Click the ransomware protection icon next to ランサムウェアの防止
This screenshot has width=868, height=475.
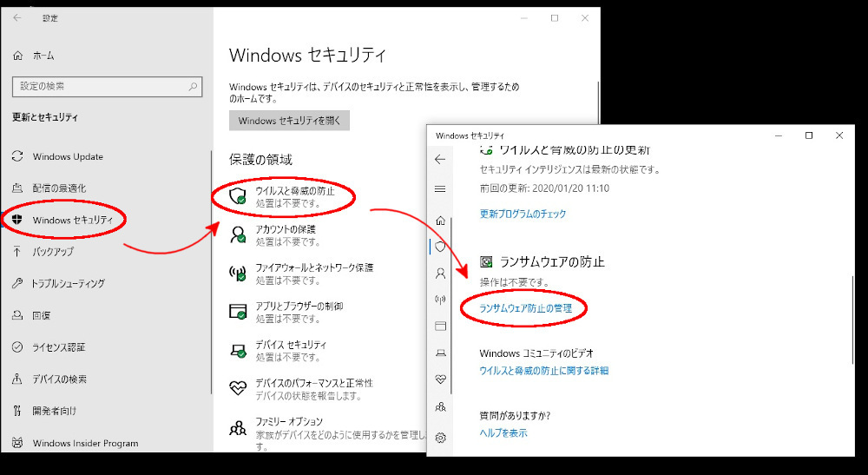[x=487, y=261]
